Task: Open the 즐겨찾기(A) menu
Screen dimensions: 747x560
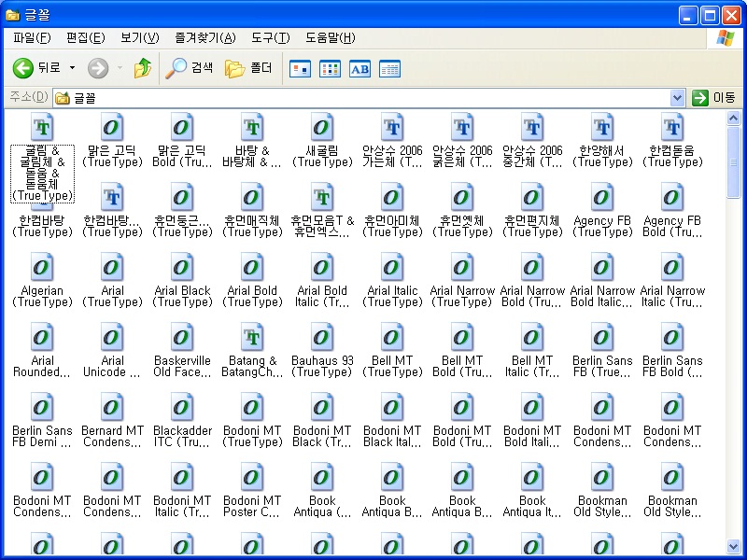Action: click(205, 37)
